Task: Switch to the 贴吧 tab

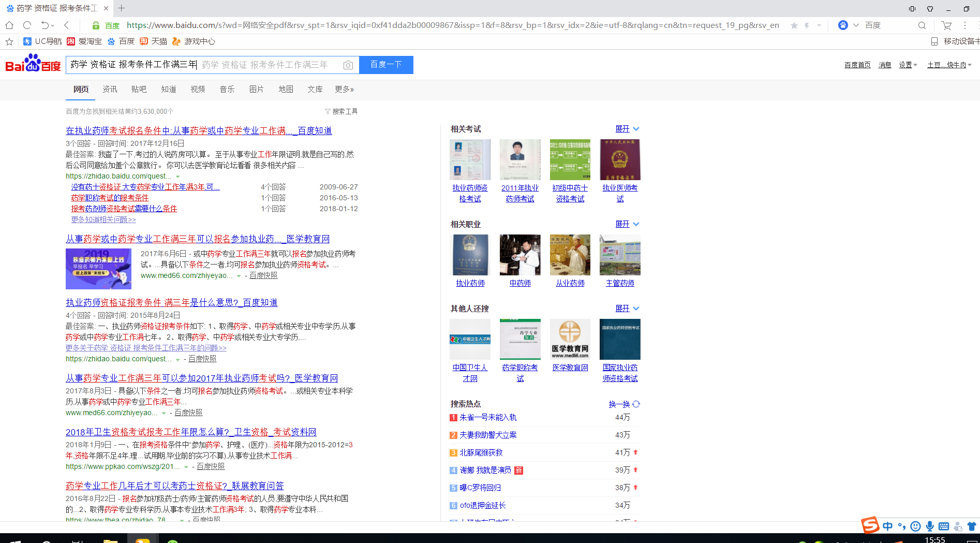Action: (139, 90)
